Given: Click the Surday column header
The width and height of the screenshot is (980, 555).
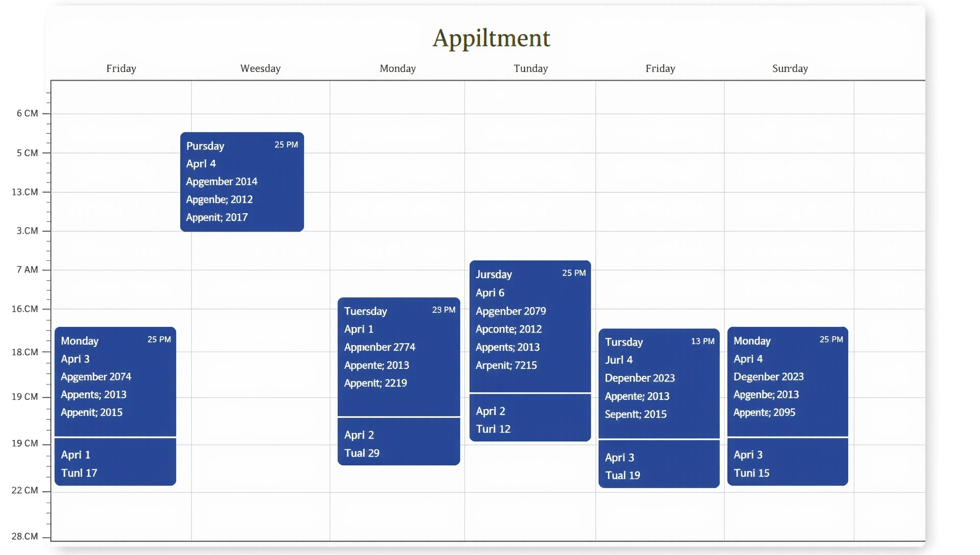Looking at the screenshot, I should 790,68.
